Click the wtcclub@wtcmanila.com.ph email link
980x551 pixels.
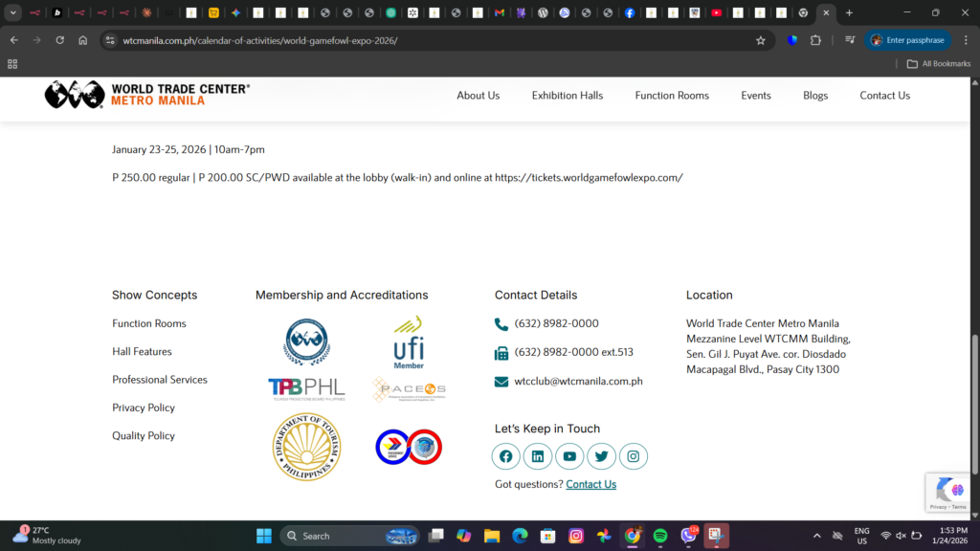coord(578,381)
